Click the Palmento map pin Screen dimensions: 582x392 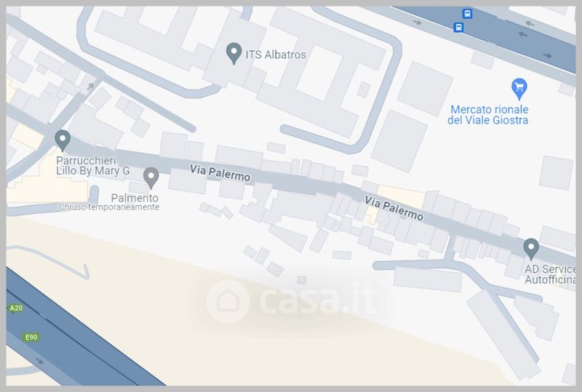(151, 177)
